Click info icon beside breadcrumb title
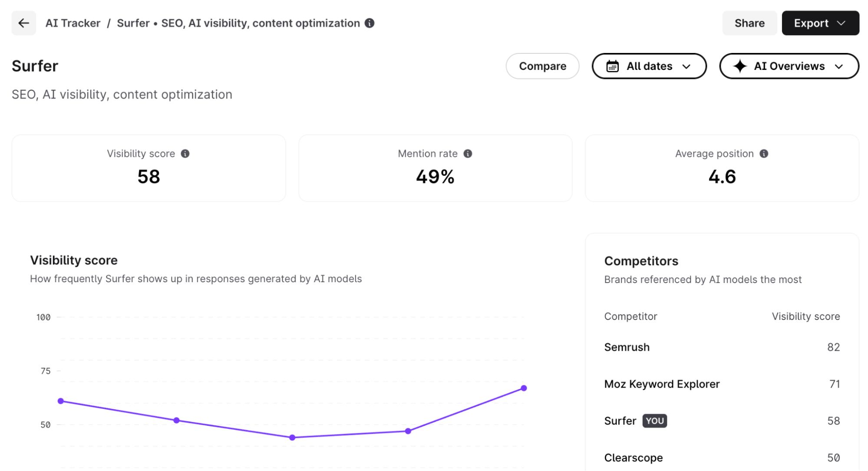 [x=370, y=23]
